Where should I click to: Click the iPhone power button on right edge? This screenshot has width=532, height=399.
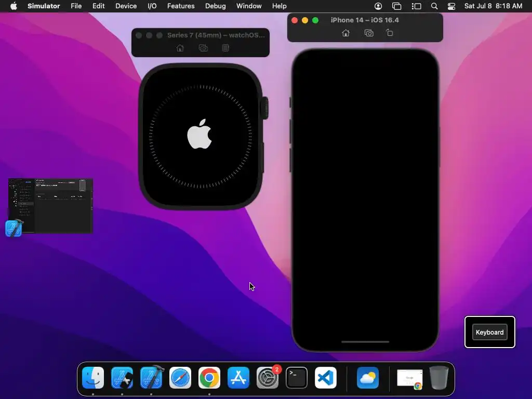click(440, 147)
